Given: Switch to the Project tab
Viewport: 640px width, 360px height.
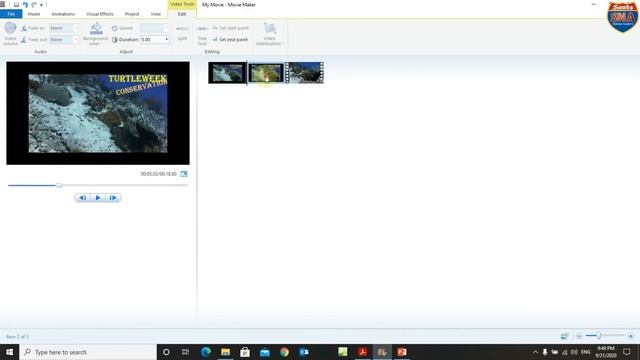Looking at the screenshot, I should [x=132, y=14].
